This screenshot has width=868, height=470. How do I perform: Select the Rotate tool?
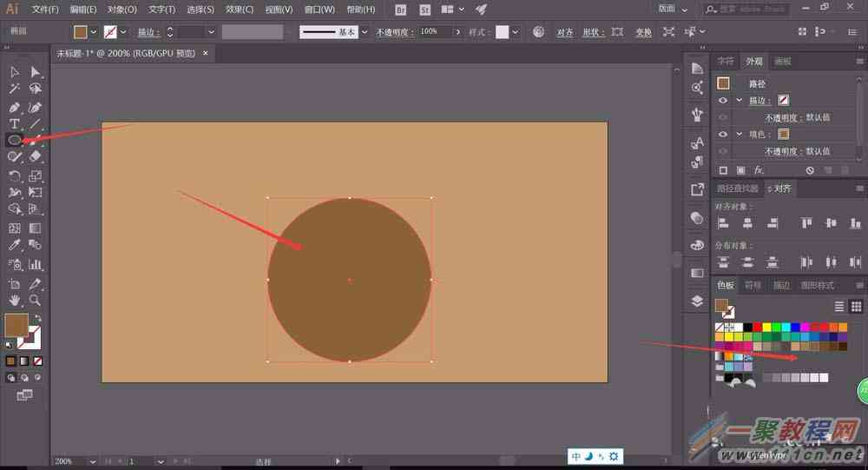(15, 176)
